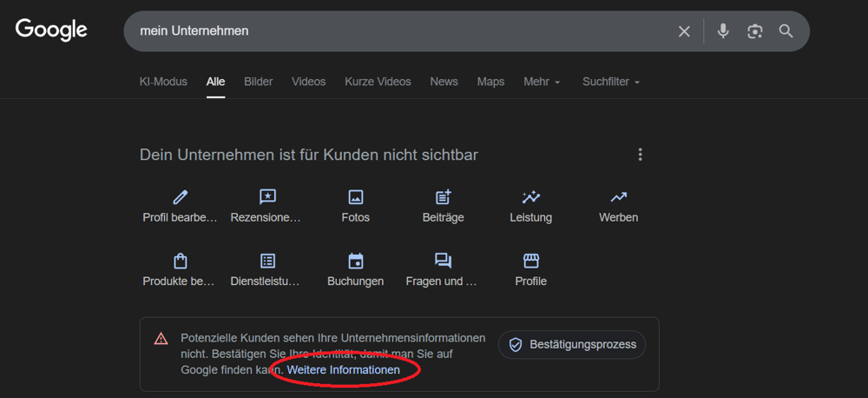This screenshot has height=398, width=868.
Task: Click the Bestätigungsprozess button
Action: click(x=572, y=345)
